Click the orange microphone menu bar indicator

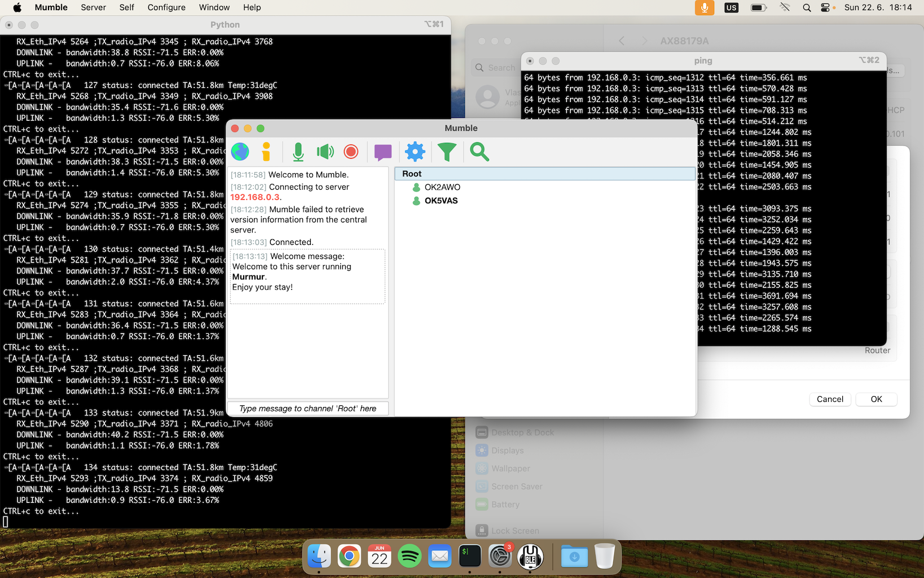tap(704, 7)
